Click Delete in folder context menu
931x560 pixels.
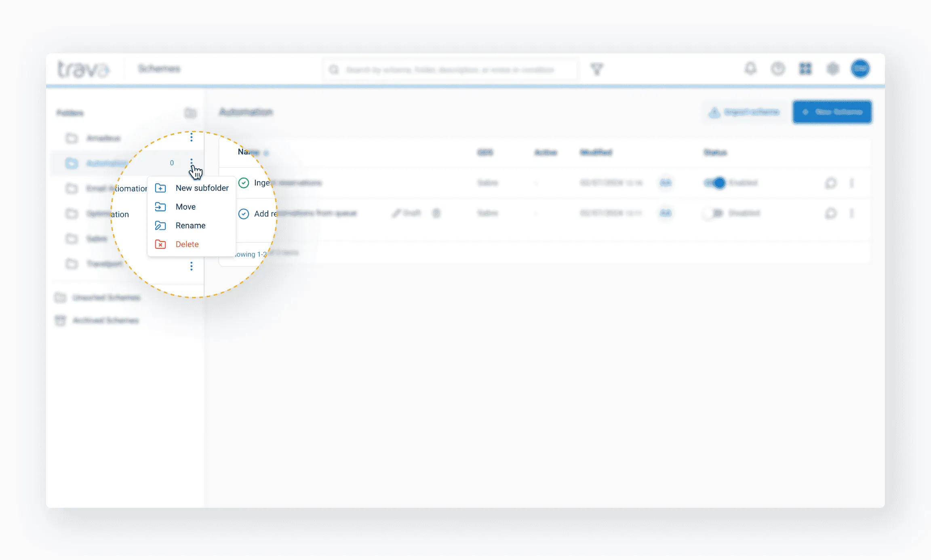tap(187, 244)
